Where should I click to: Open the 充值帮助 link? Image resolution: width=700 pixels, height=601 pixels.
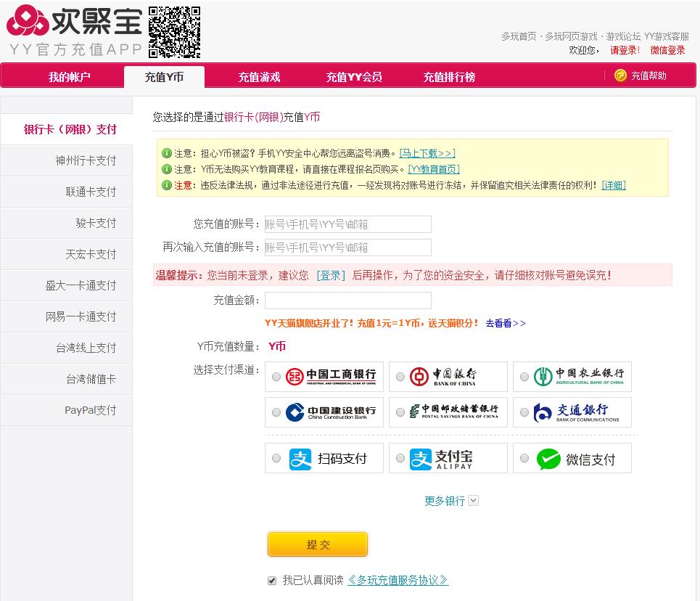(x=648, y=75)
